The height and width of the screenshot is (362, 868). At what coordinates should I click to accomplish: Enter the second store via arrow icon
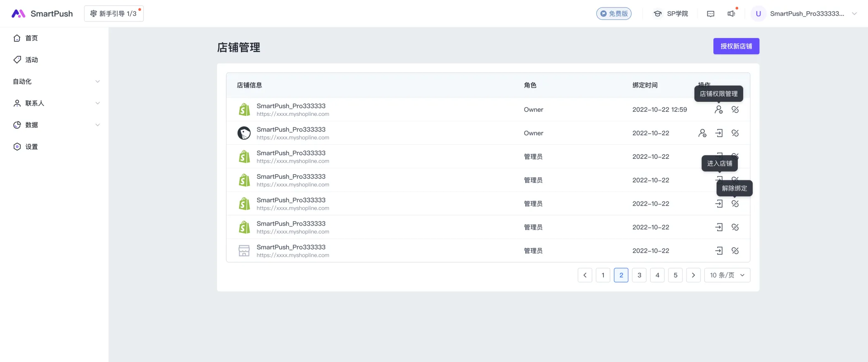[719, 133]
